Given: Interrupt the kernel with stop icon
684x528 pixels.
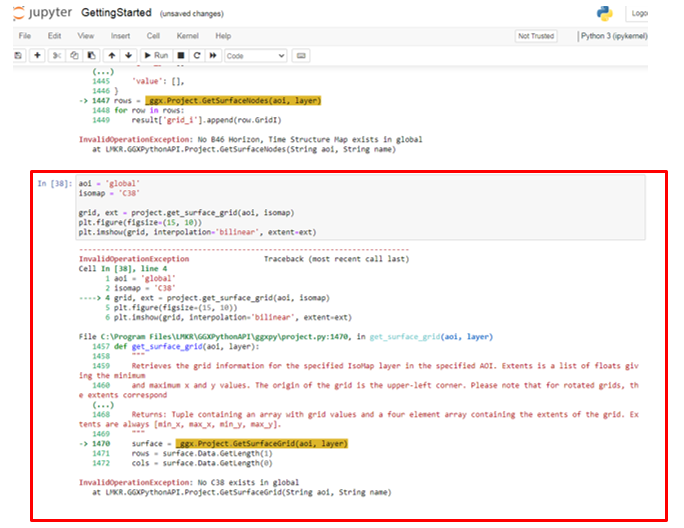Looking at the screenshot, I should tap(181, 55).
